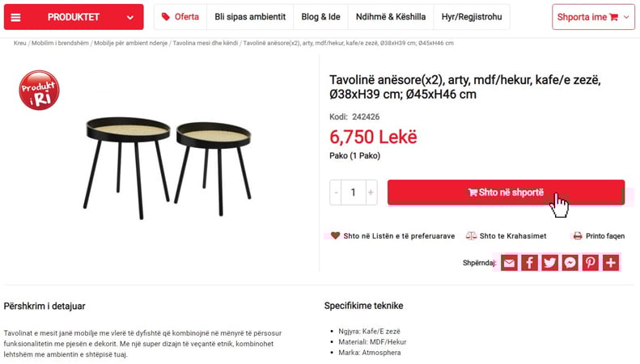Open the Oferta menu item

(179, 17)
